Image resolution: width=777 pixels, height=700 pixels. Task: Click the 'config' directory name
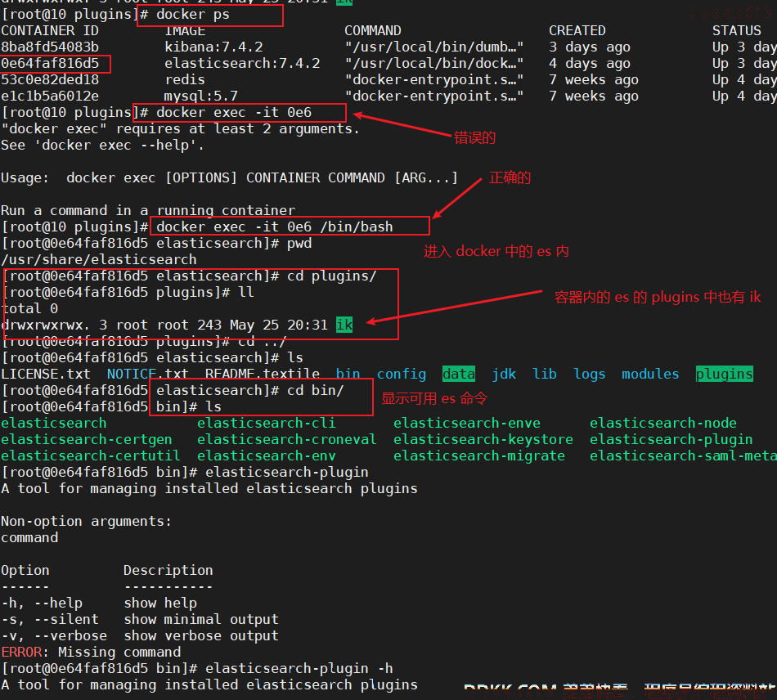pyautogui.click(x=402, y=374)
